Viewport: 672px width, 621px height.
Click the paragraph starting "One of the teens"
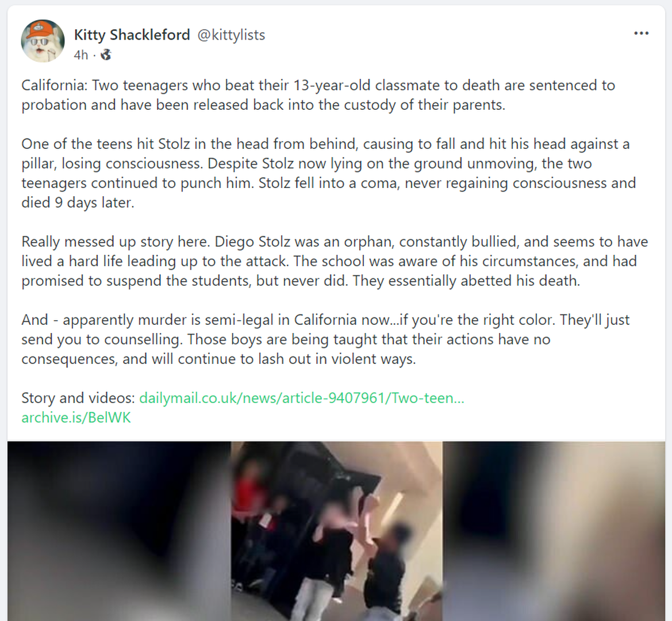pyautogui.click(x=329, y=173)
